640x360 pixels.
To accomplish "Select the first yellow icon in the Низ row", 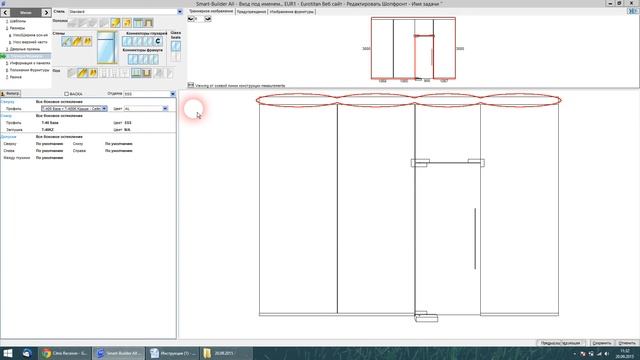I will 82,73.
